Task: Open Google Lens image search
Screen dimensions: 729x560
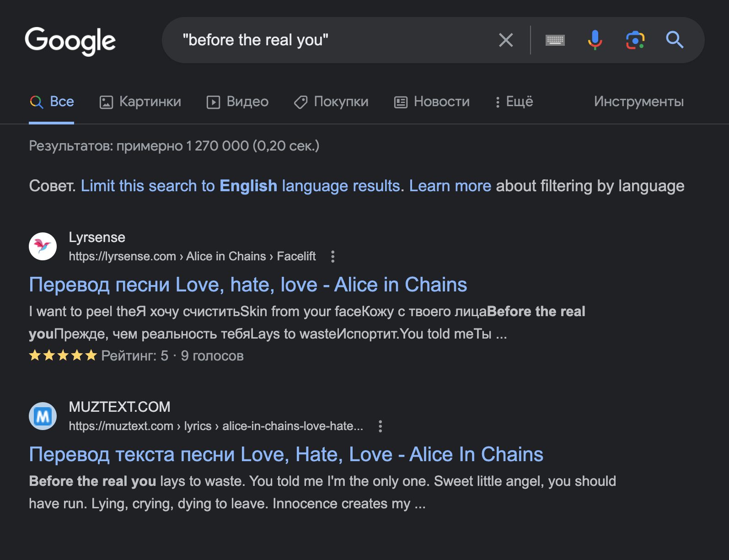Action: 635,40
